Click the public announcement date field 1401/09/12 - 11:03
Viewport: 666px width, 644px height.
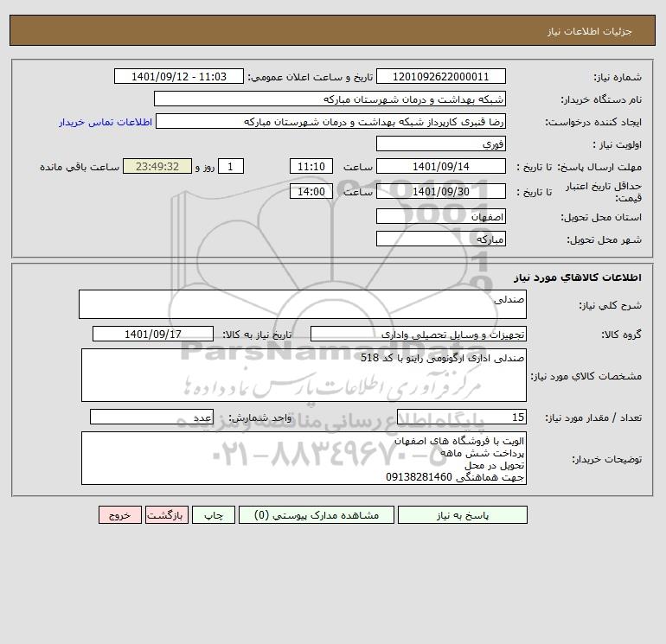(x=179, y=76)
